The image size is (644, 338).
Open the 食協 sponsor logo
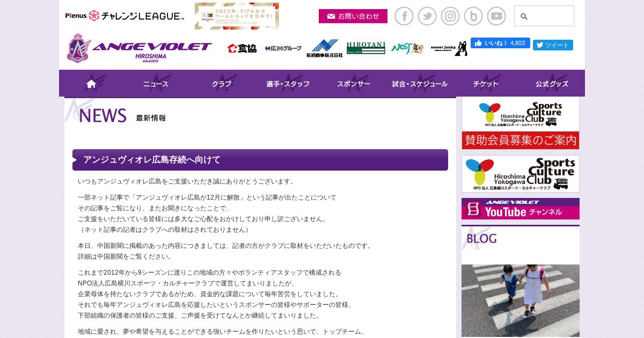(x=242, y=48)
